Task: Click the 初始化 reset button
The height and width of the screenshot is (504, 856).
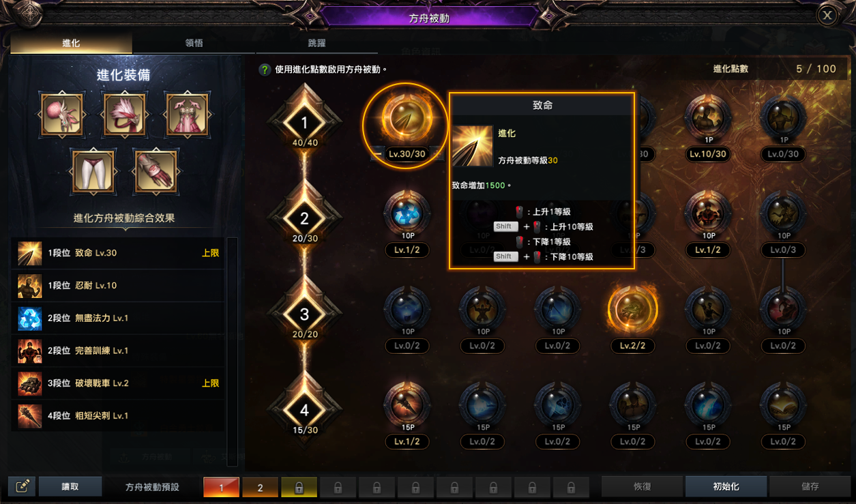Action: pyautogui.click(x=726, y=486)
